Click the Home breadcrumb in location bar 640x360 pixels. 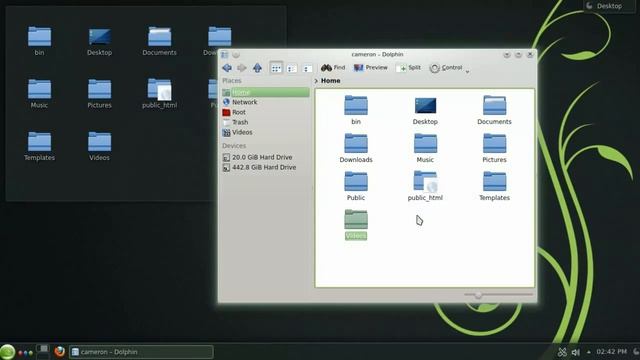point(330,81)
